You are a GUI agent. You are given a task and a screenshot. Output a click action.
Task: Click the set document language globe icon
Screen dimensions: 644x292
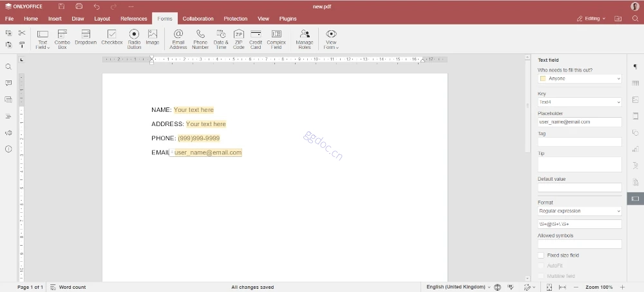pyautogui.click(x=498, y=287)
